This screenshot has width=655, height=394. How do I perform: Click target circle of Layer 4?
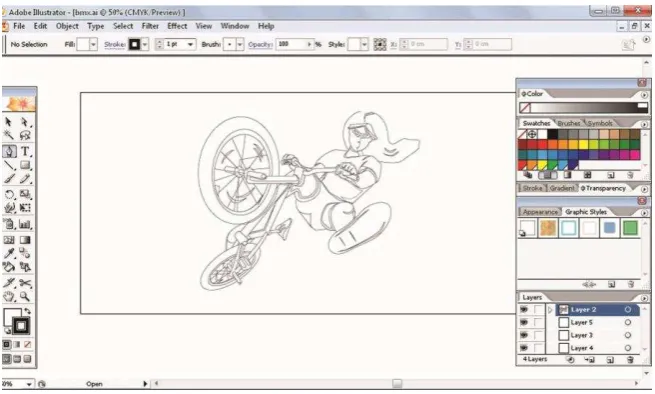click(627, 348)
